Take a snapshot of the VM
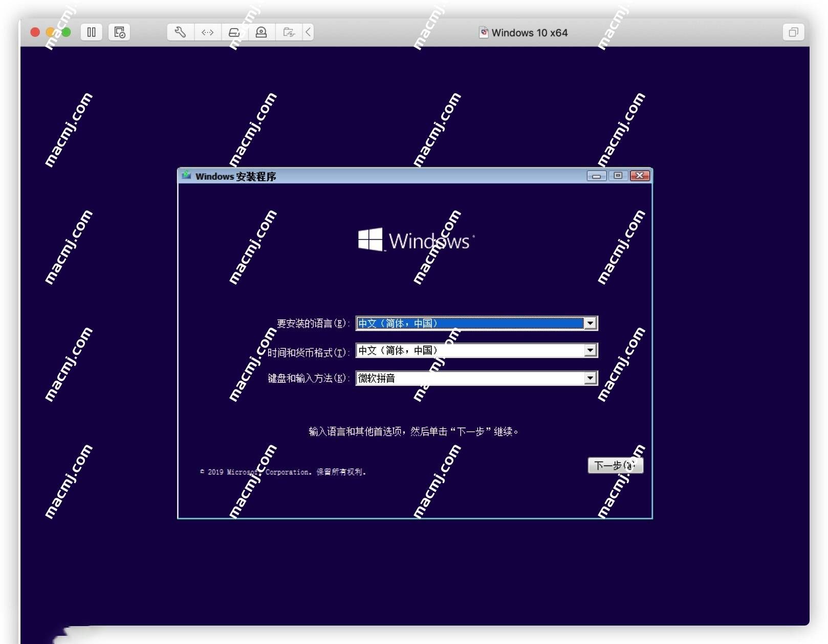Viewport: 828px width, 644px height. (x=119, y=32)
